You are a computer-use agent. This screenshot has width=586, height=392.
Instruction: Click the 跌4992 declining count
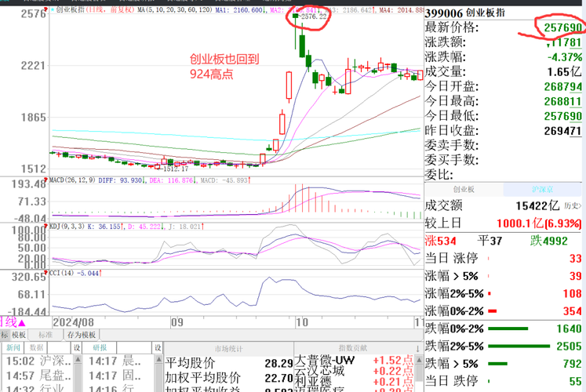click(x=548, y=241)
